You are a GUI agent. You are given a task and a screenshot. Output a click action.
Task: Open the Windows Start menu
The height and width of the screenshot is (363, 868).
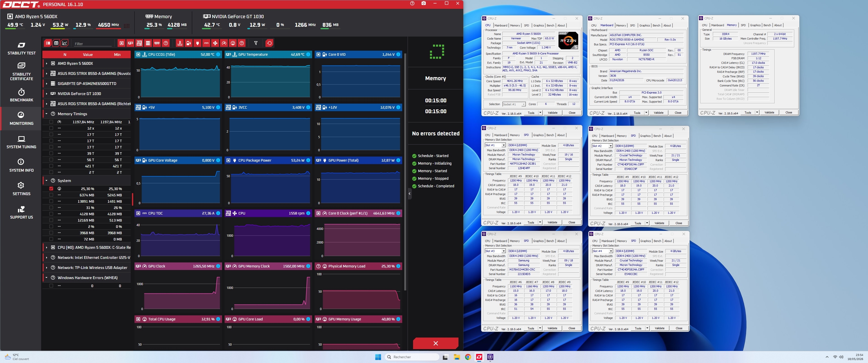(378, 357)
